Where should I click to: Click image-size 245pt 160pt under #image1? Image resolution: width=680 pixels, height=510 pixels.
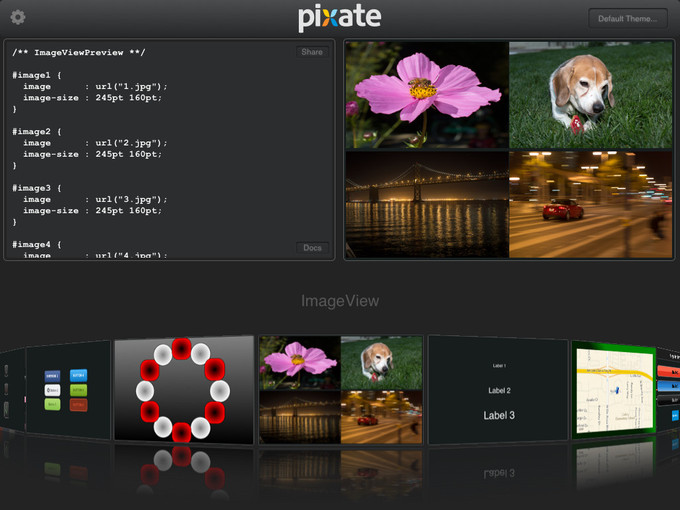click(92, 98)
